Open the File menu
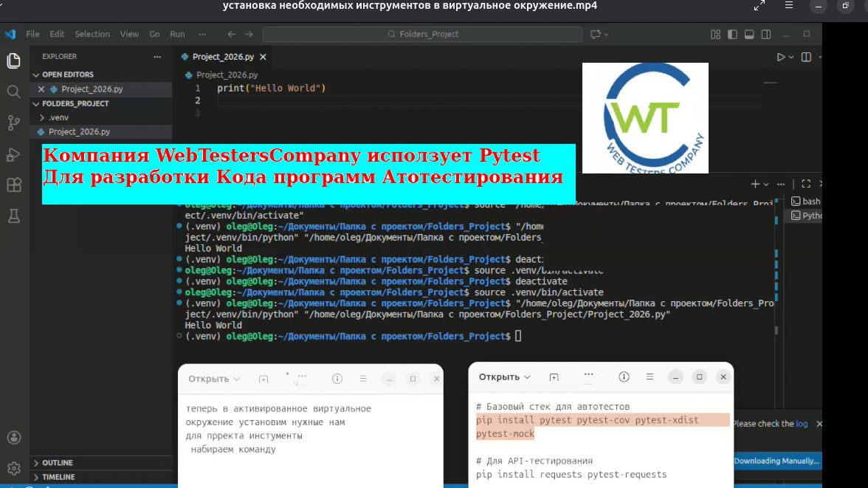Image resolution: width=868 pixels, height=488 pixels. click(x=32, y=34)
